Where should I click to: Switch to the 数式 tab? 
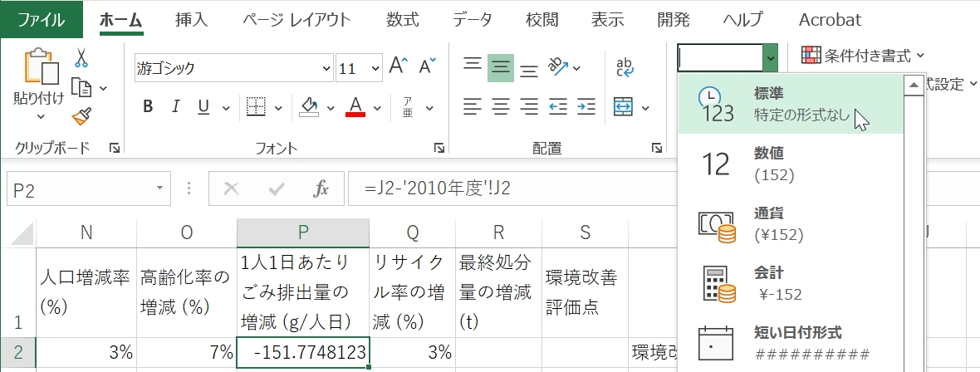coord(402,20)
